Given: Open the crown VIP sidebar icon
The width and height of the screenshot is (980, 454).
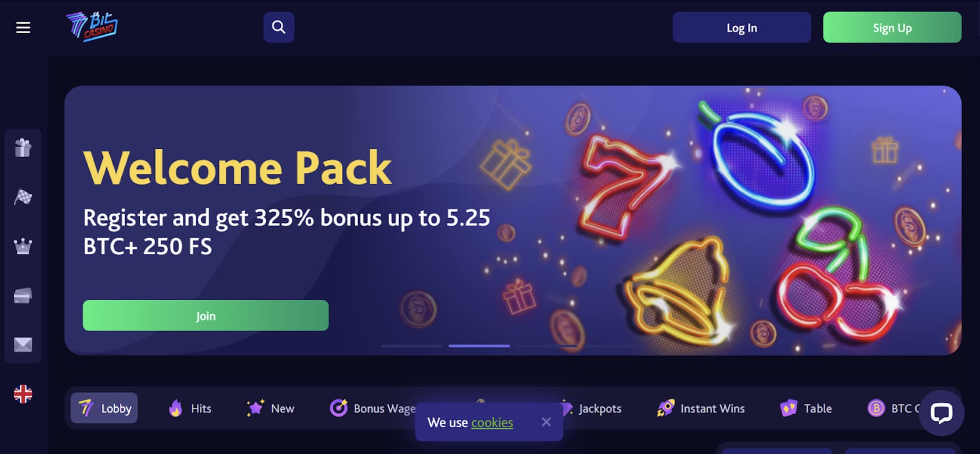Looking at the screenshot, I should 23,246.
